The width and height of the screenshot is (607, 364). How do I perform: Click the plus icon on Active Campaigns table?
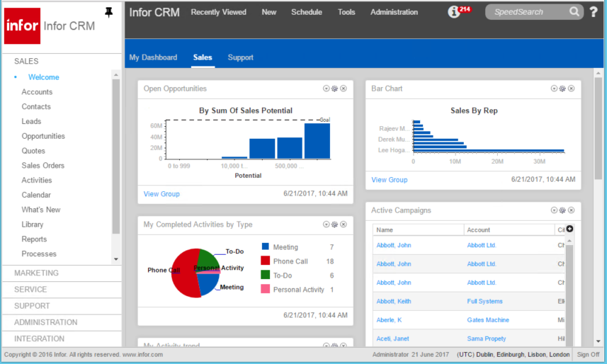coord(569,229)
